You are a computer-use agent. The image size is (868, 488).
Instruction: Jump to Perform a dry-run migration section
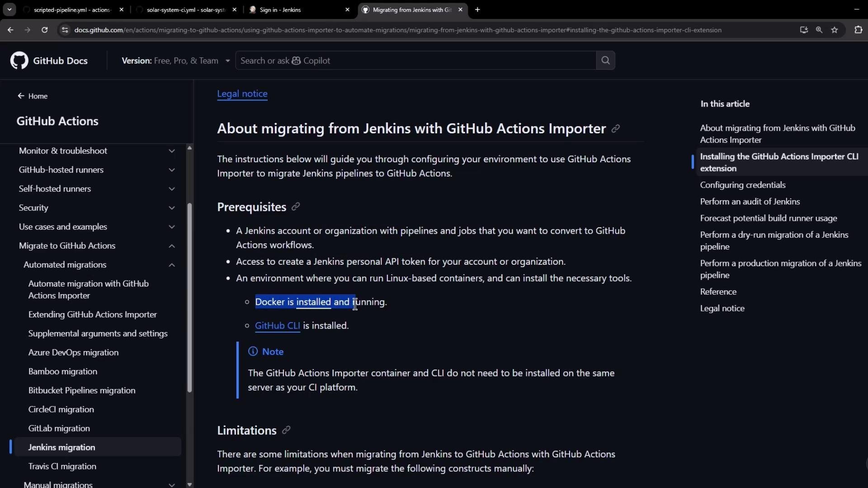coord(774,241)
